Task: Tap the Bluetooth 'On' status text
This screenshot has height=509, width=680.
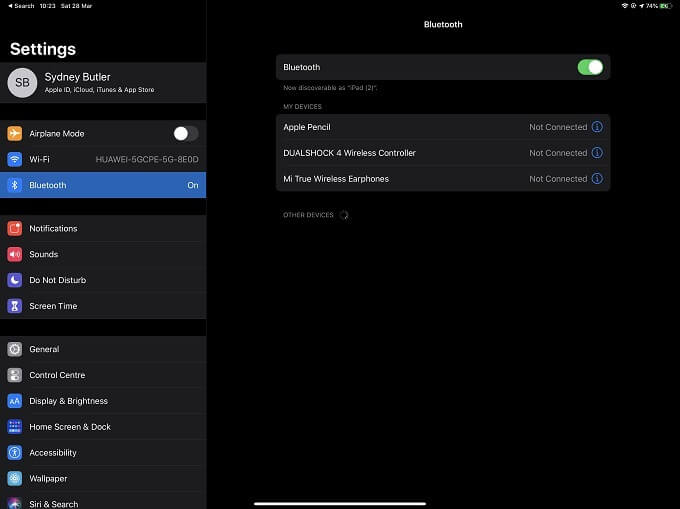Action: click(193, 185)
